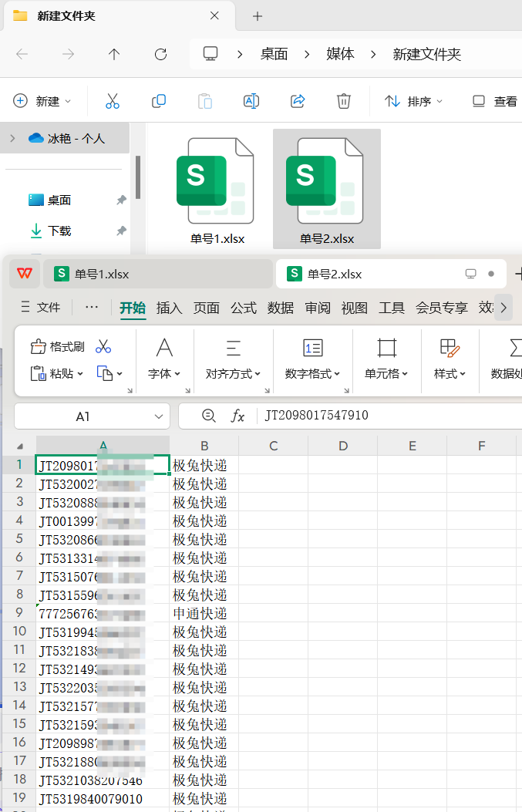Click the Share icon in Explorer toolbar
This screenshot has height=812, width=522.
point(298,101)
